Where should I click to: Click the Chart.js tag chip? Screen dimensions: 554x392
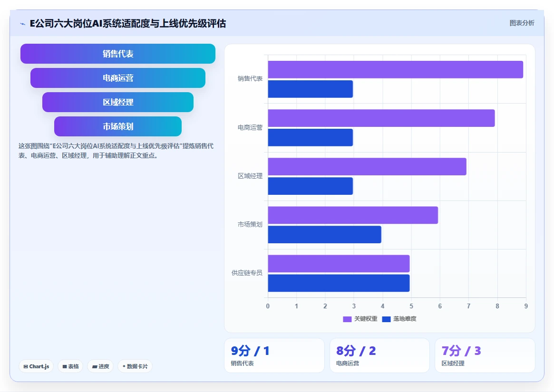(36, 366)
